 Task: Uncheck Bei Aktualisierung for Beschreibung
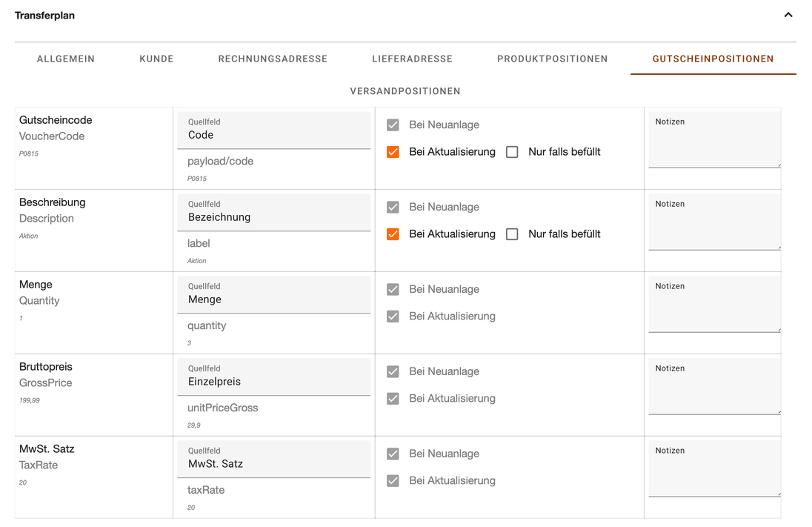tap(393, 234)
